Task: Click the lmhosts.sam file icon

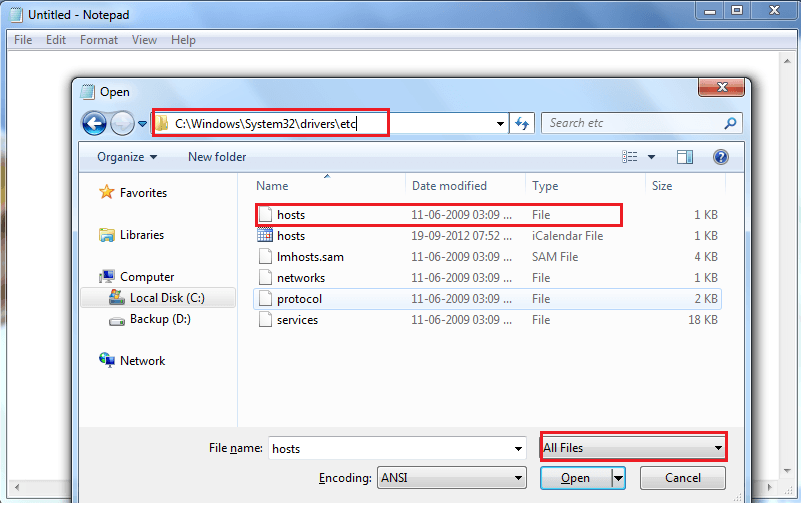Action: pos(265,256)
